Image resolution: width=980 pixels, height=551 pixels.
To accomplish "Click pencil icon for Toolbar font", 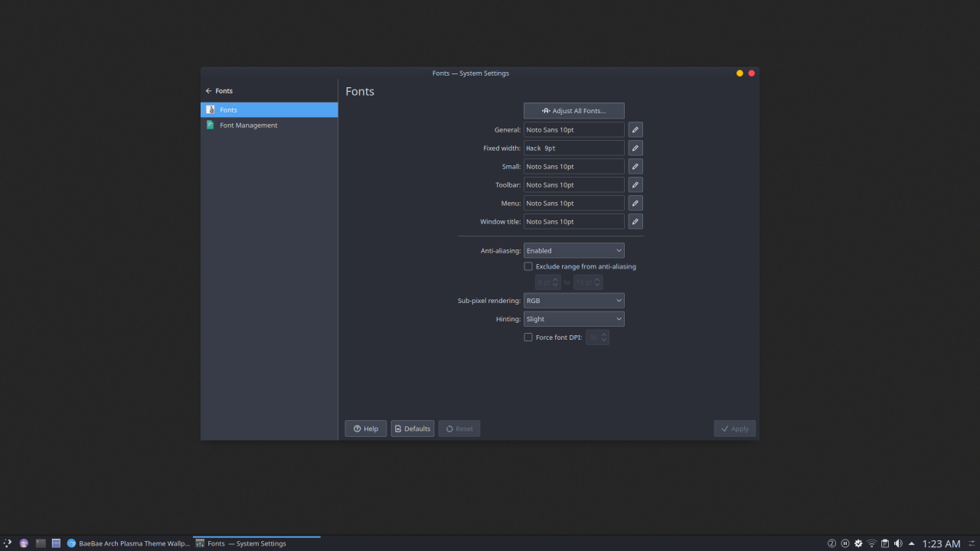I will click(635, 184).
